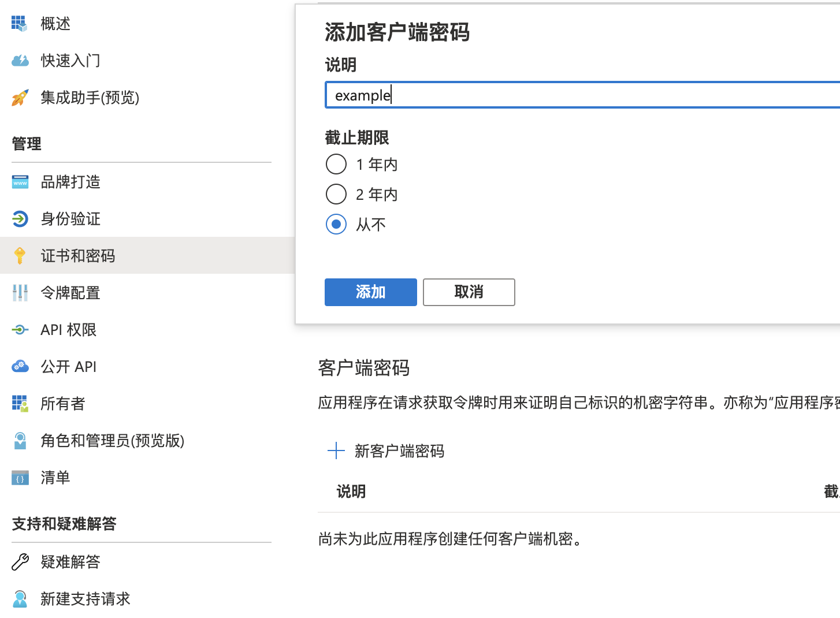Click the 快速入门 cloud lightning icon
Image resolution: width=840 pixels, height=618 pixels.
[x=20, y=61]
